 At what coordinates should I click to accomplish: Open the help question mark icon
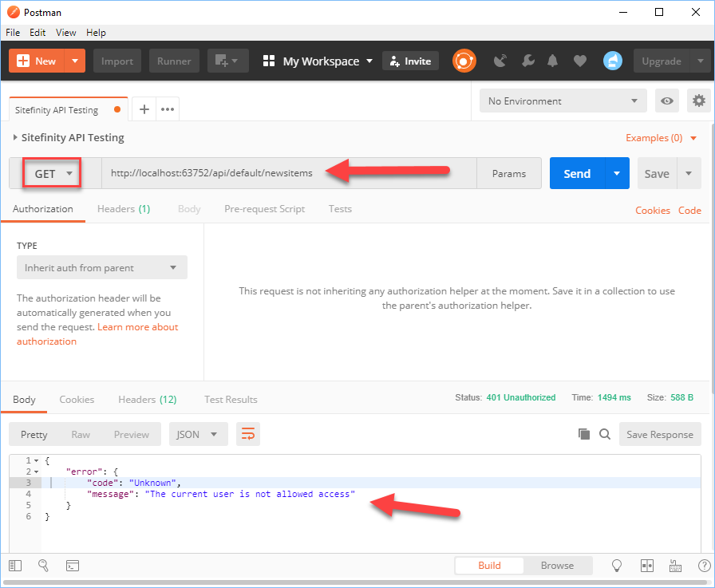pos(704,566)
